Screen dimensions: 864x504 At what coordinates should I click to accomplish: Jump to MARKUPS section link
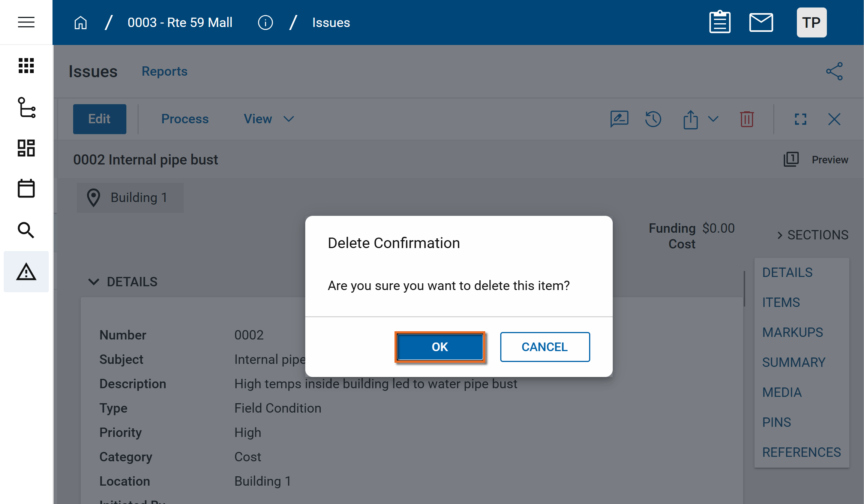(792, 332)
